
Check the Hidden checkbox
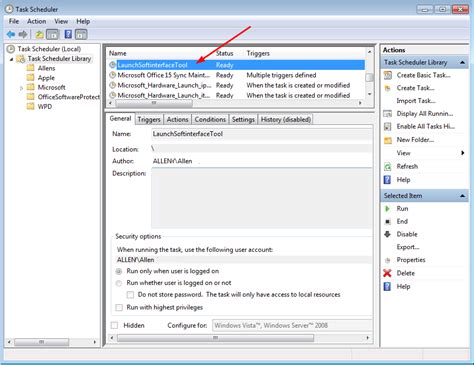coord(114,325)
